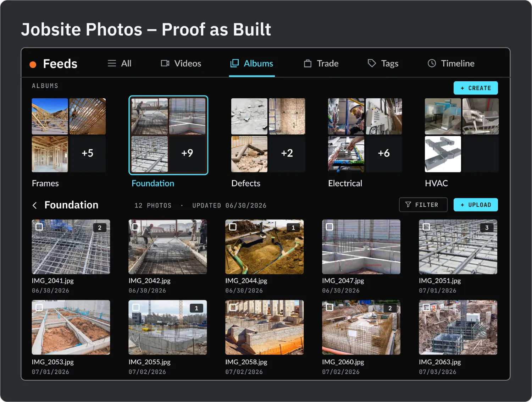Click the IMG_2060.jpg file name

point(343,362)
